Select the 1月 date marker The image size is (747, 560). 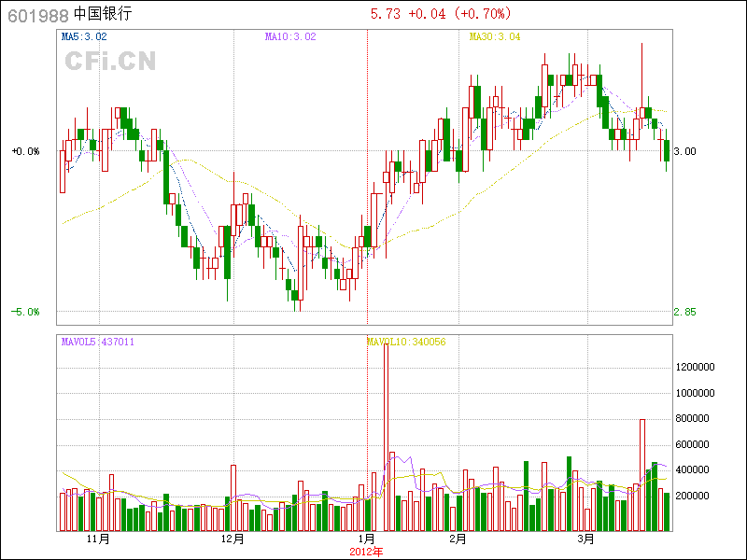coord(367,539)
